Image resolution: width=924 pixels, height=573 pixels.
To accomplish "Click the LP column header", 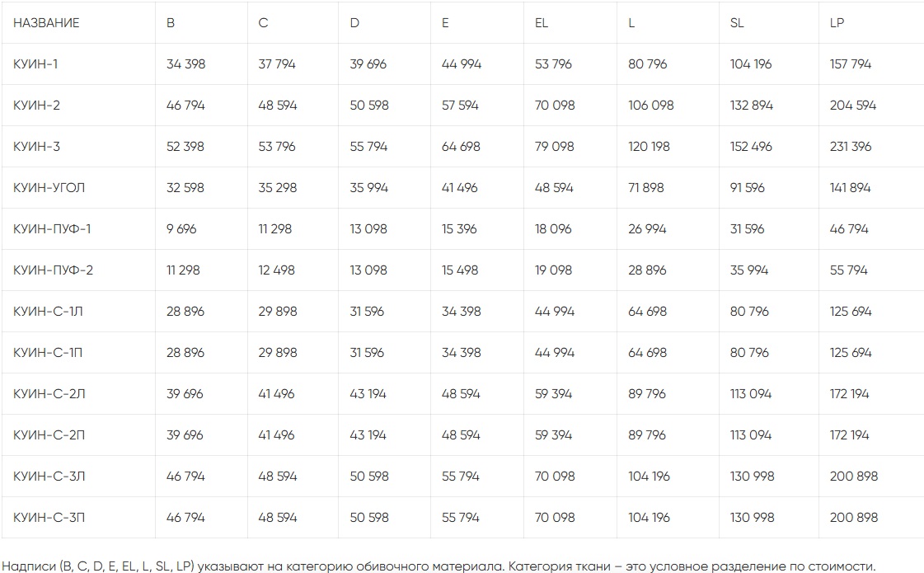I will pyautogui.click(x=837, y=23).
